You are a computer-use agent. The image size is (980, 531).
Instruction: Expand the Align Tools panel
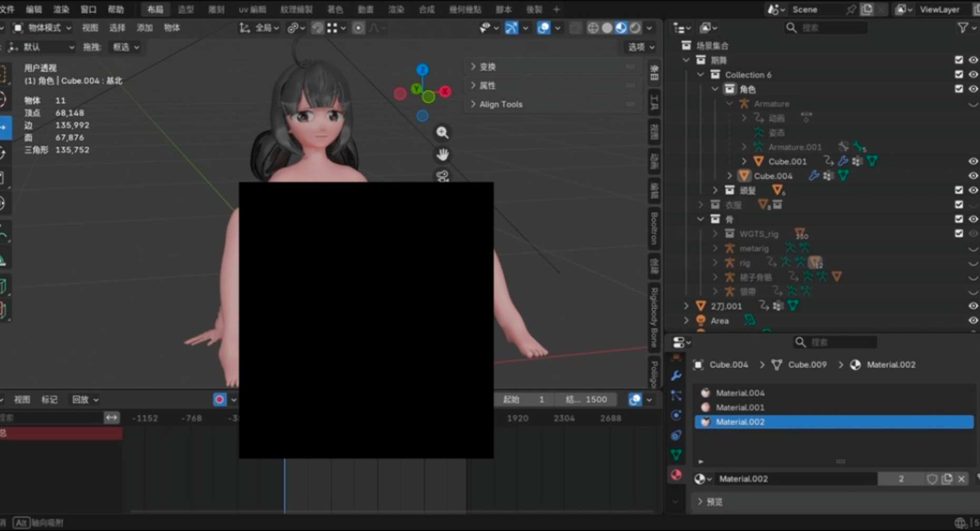[x=553, y=104]
